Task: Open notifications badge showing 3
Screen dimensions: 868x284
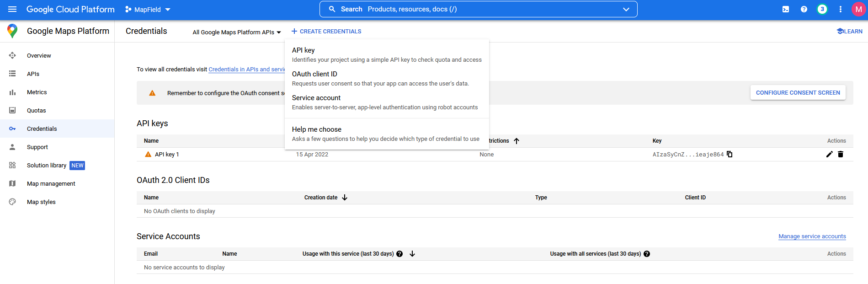Action: tap(822, 9)
